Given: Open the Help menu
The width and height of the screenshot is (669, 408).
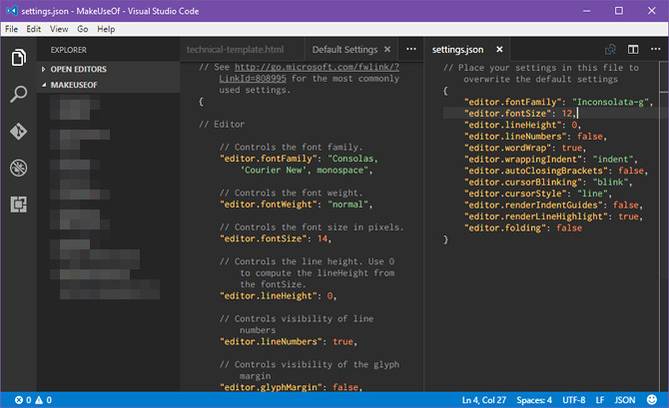Looking at the screenshot, I should point(106,29).
